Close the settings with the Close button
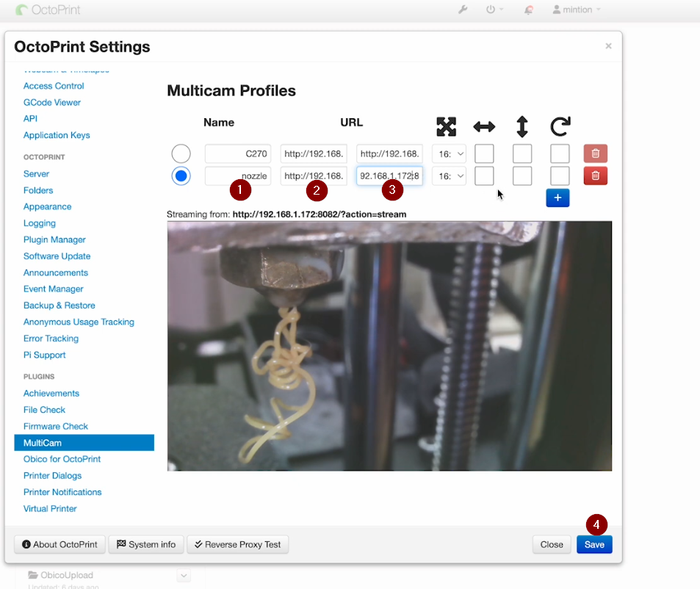 [552, 544]
